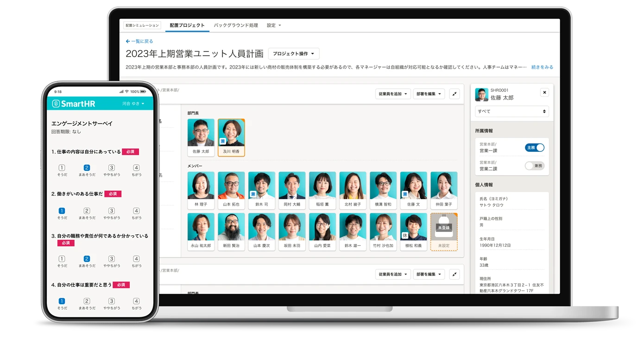Click the 未登録 placeholder card
The width and height of the screenshot is (644, 338).
444,232
